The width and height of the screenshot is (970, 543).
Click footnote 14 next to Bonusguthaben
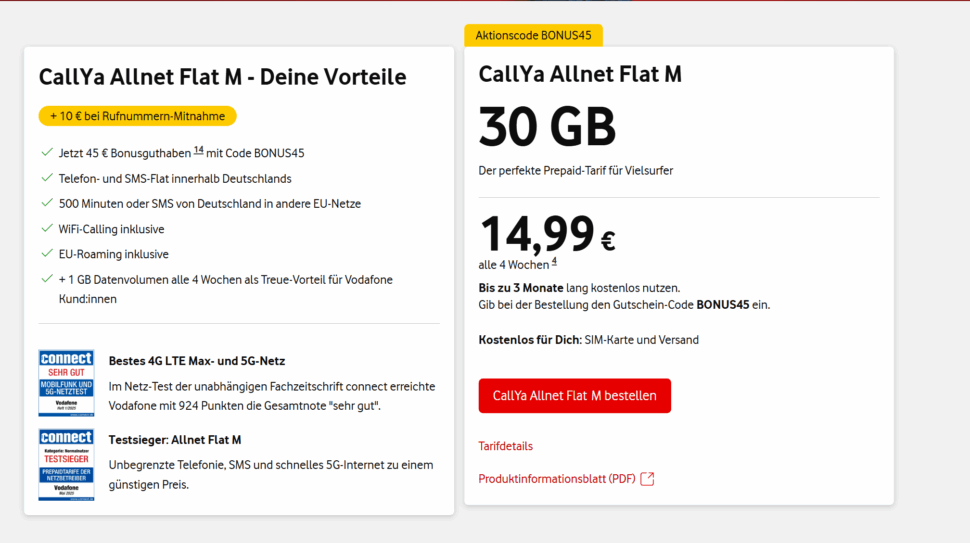tap(198, 150)
